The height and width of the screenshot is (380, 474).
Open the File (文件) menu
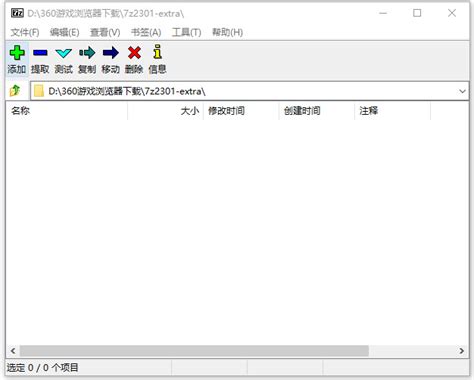click(x=25, y=32)
